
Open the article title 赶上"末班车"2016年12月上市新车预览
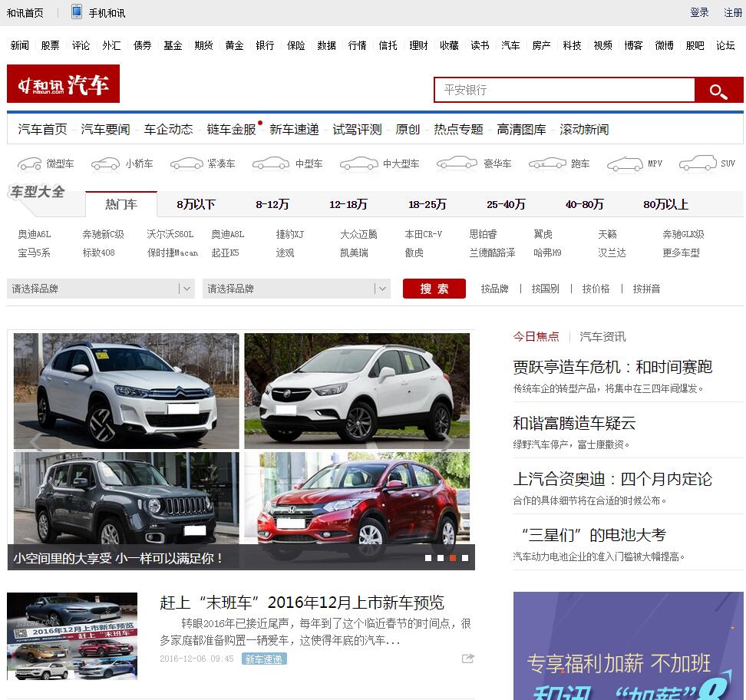pos(302,603)
